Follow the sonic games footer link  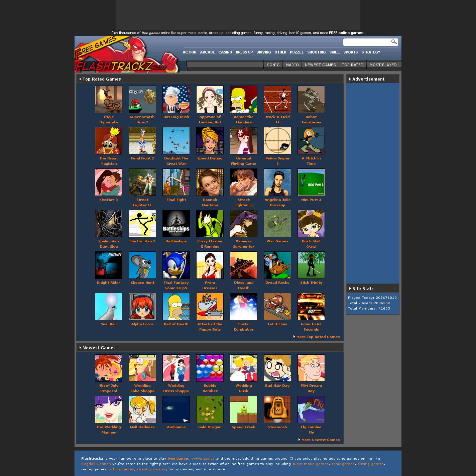(343, 464)
